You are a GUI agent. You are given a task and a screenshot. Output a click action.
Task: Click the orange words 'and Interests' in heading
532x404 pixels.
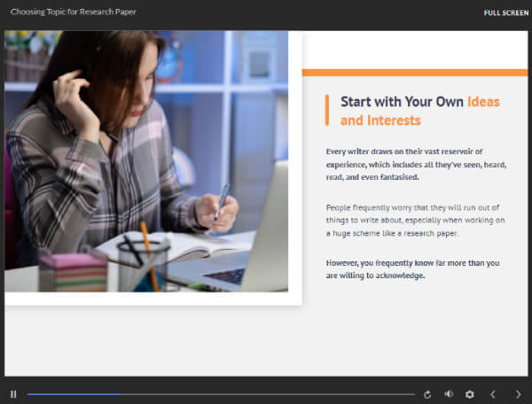tap(380, 120)
